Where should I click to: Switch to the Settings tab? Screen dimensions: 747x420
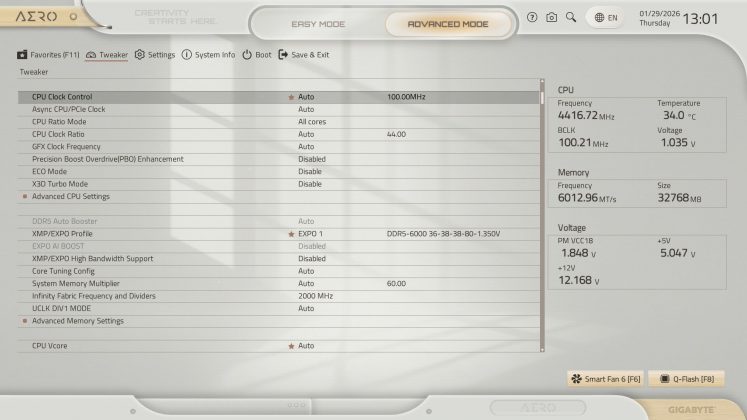pyautogui.click(x=155, y=55)
